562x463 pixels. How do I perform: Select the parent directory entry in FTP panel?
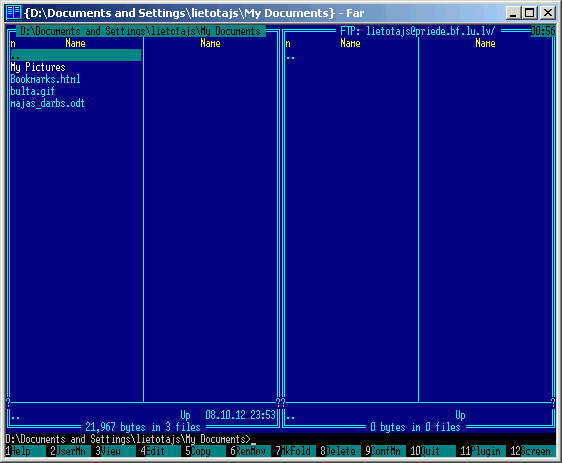(290, 57)
